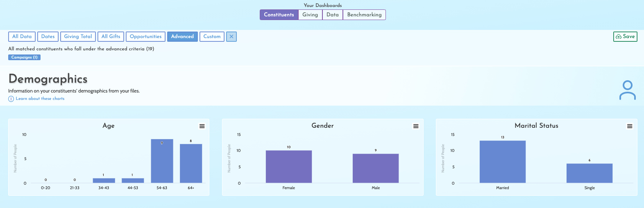
Task: Click the Gender chart title
Action: click(322, 126)
